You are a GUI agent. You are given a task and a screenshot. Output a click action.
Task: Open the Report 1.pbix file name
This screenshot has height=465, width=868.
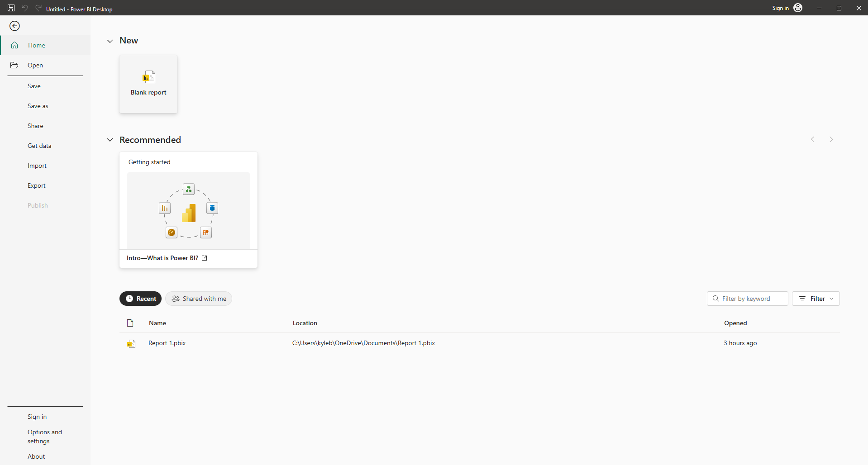tap(167, 343)
